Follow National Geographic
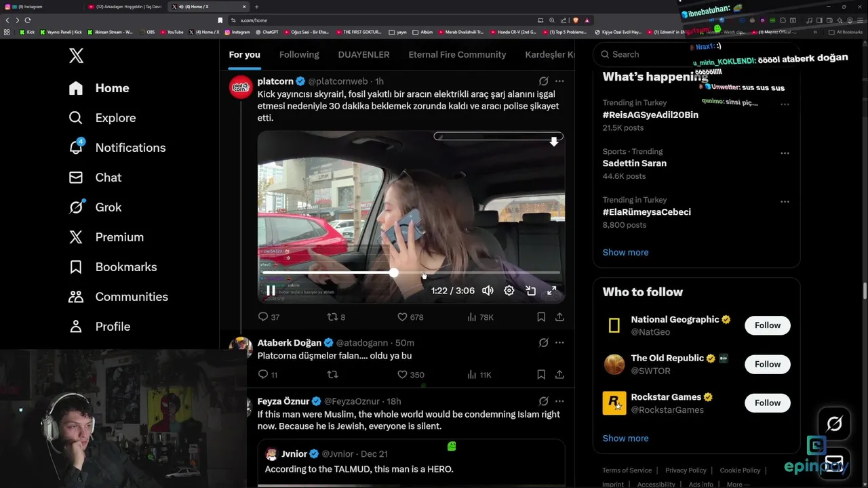The image size is (868, 488). pyautogui.click(x=768, y=325)
